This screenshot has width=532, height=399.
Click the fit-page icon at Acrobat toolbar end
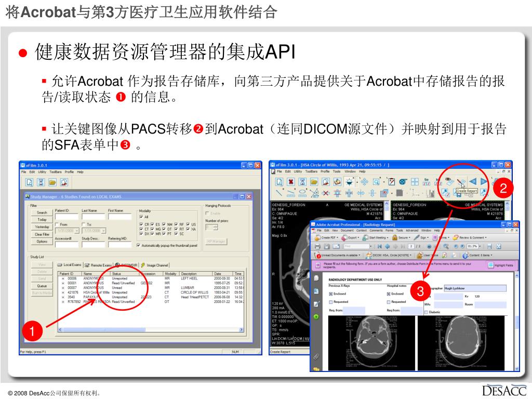499,246
